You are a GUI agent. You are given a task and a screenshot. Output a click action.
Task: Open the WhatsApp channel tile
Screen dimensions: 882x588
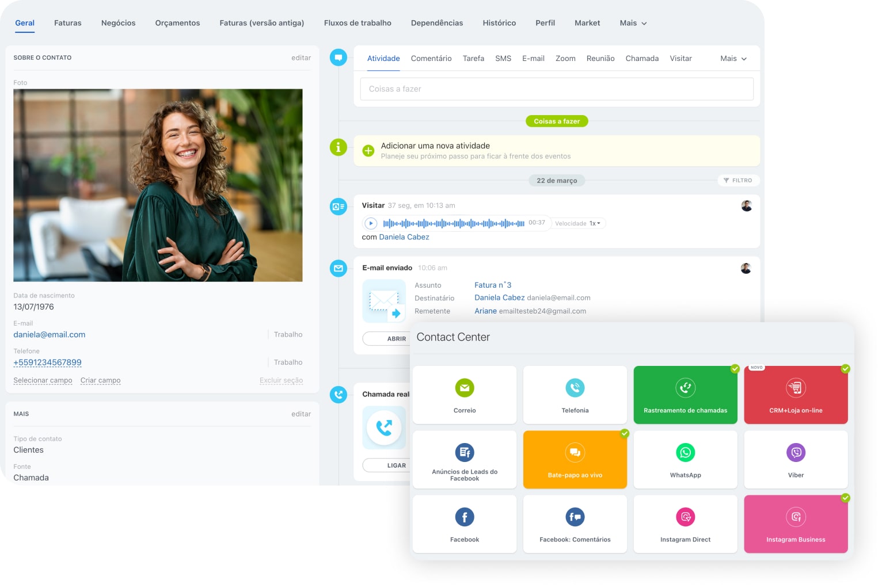tap(685, 459)
